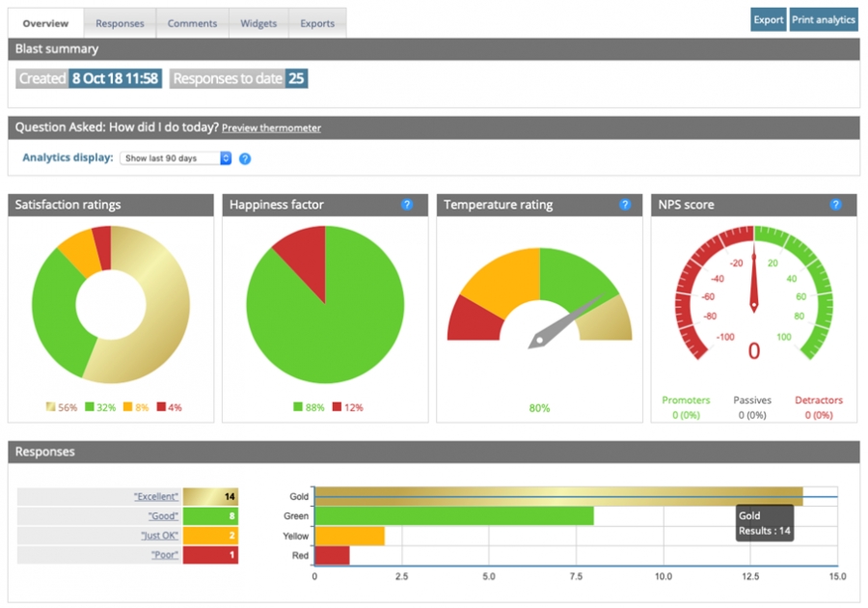This screenshot has height=608, width=868.
Task: Open the "Excellent" responses link
Action: (156, 496)
